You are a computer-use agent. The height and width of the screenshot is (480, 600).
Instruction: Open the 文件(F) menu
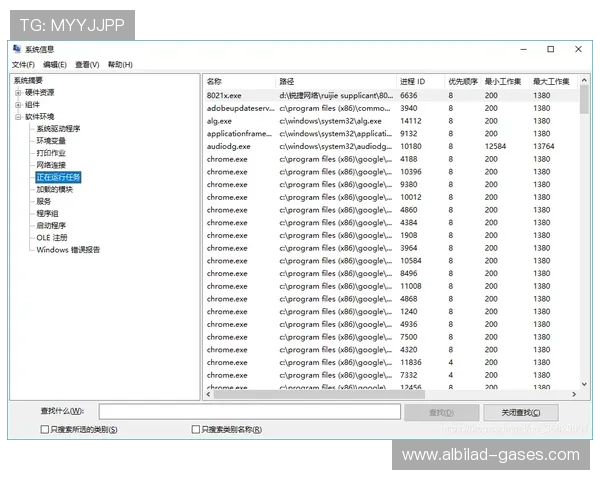(x=23, y=64)
